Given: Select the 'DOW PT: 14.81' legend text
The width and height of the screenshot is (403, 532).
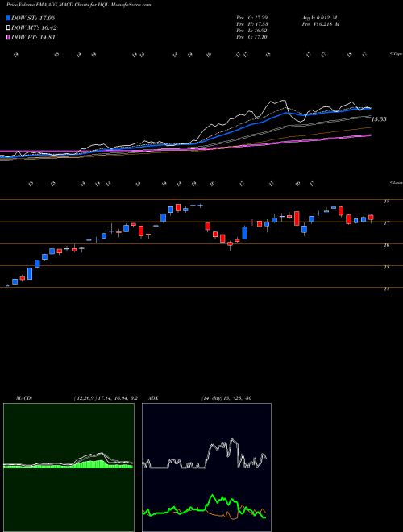Looking at the screenshot, I should 33,38.
